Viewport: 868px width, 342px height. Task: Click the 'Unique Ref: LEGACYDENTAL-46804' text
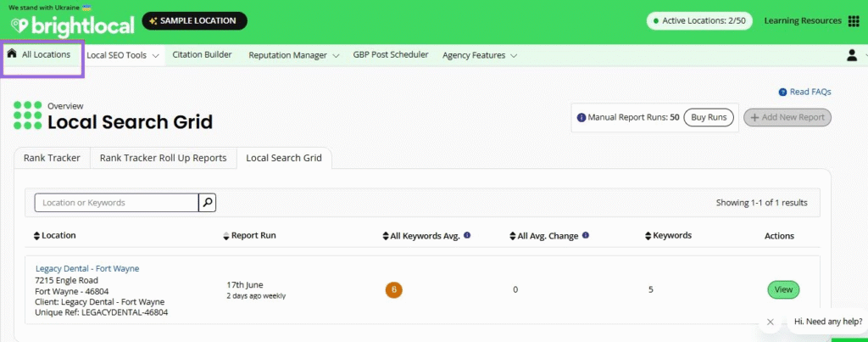(x=102, y=312)
